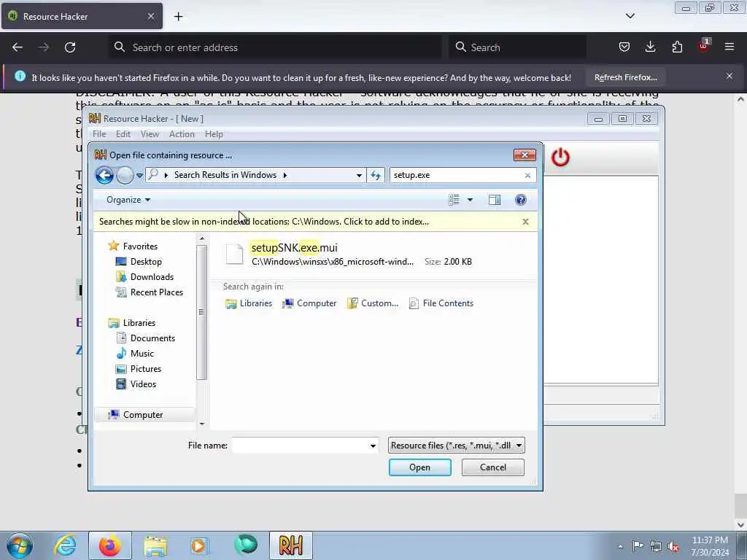Dismiss the Firefox notification bar

click(729, 76)
